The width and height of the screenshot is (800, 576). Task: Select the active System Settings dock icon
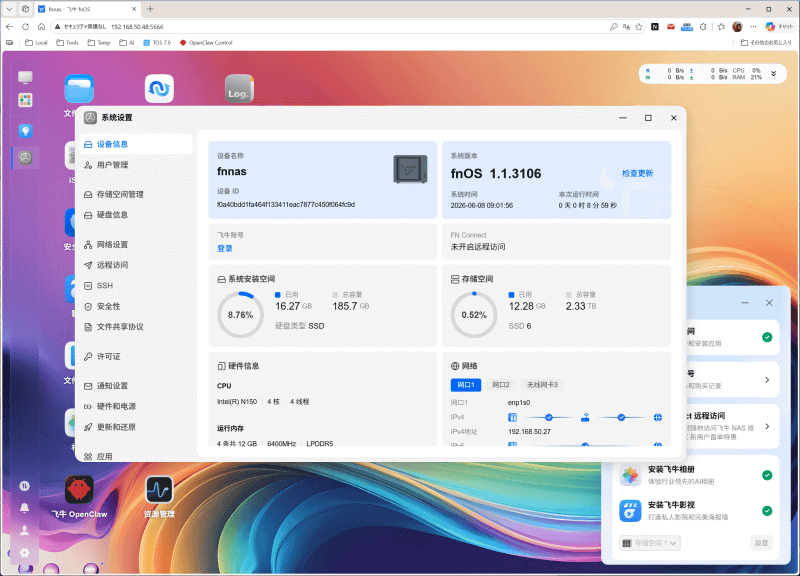(25, 158)
